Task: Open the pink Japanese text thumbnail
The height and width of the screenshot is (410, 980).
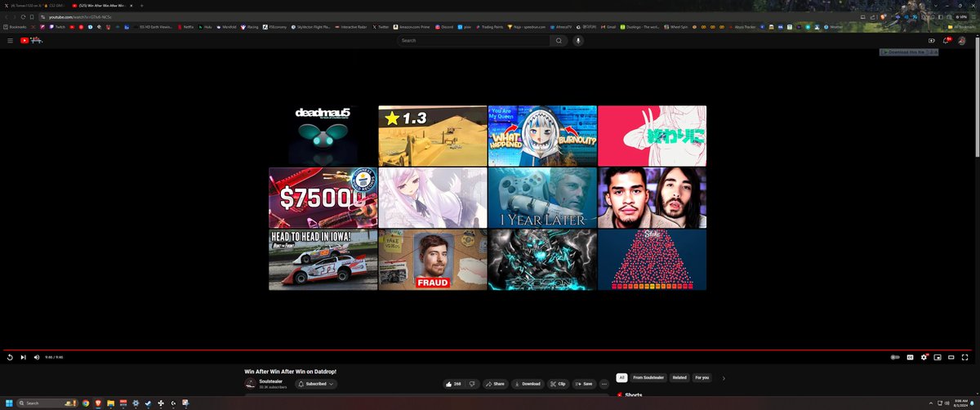Action: 652,136
